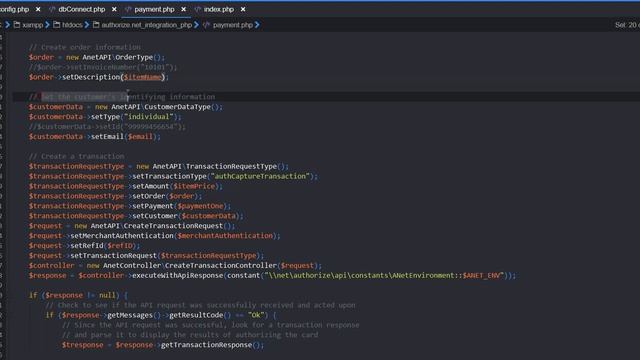Click the commented setInvoiceNumber line

(x=103, y=67)
